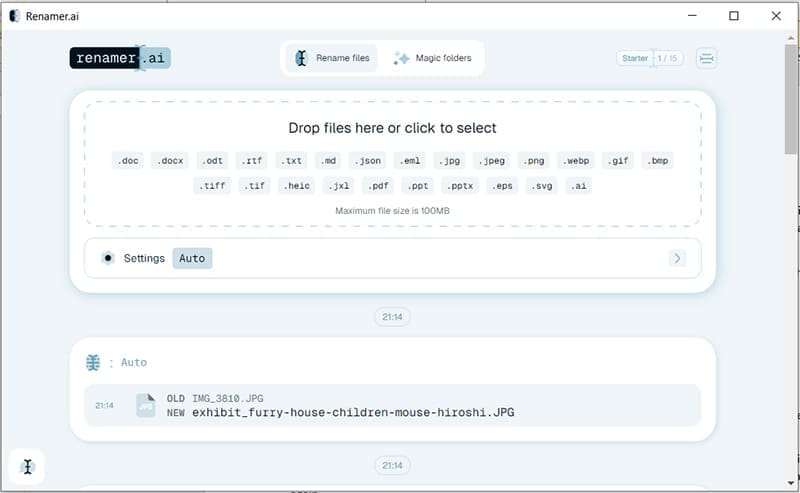
Task: Click the Settings gear icon
Action: 108,258
